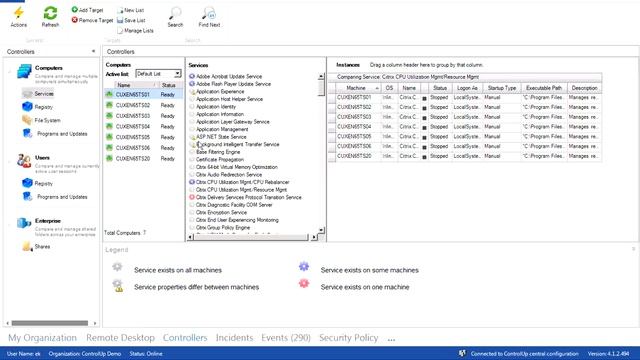Select Citrix Group Policy Engine
This screenshot has height=360, width=640.
(x=220, y=227)
